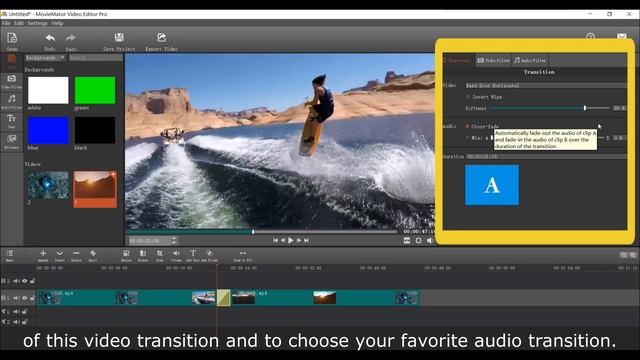This screenshot has width=640, height=360.
Task: Click the Split clip icon in timeline toolbar
Action: (93, 253)
